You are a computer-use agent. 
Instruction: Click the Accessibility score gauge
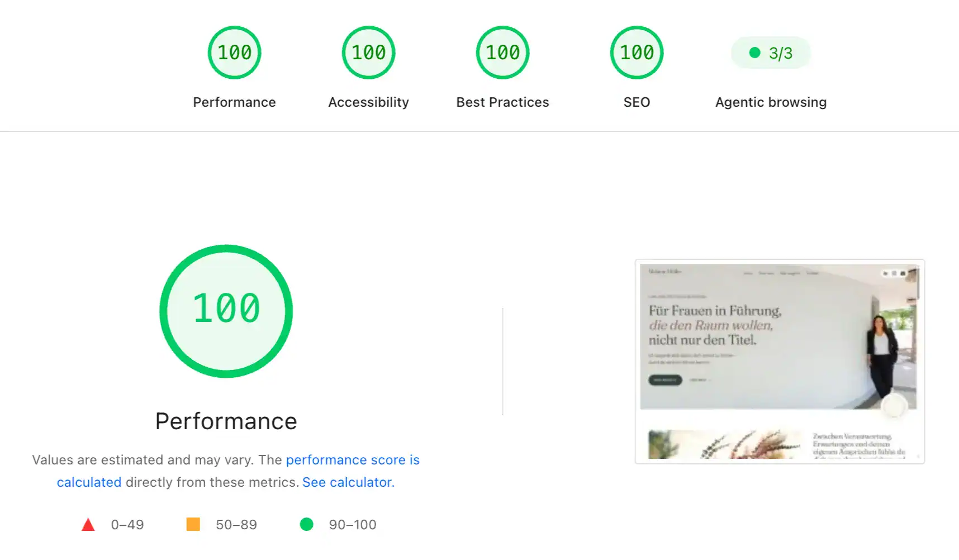(x=368, y=53)
